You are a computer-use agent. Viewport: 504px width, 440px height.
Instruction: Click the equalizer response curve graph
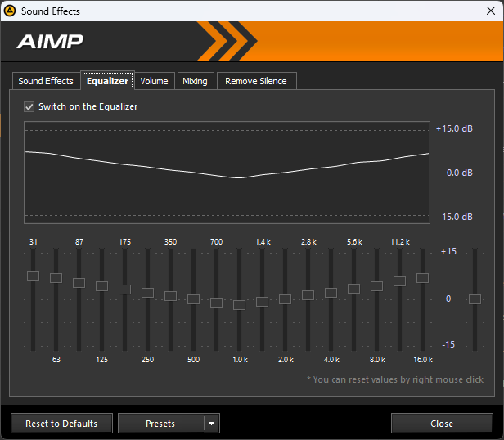[227, 173]
